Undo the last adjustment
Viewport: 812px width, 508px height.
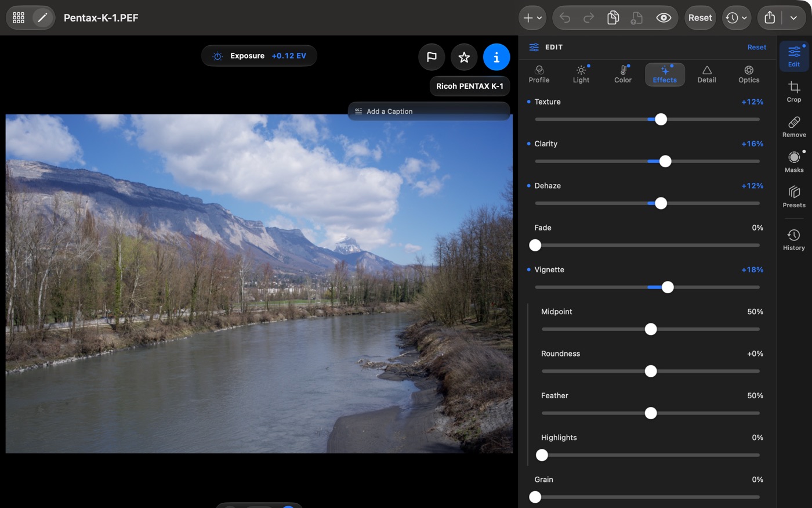coord(564,18)
